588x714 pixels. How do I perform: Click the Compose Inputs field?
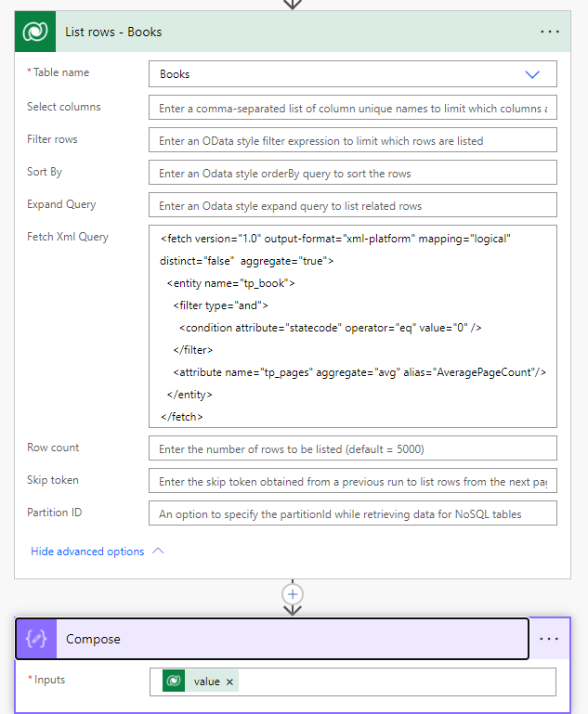coord(390,682)
